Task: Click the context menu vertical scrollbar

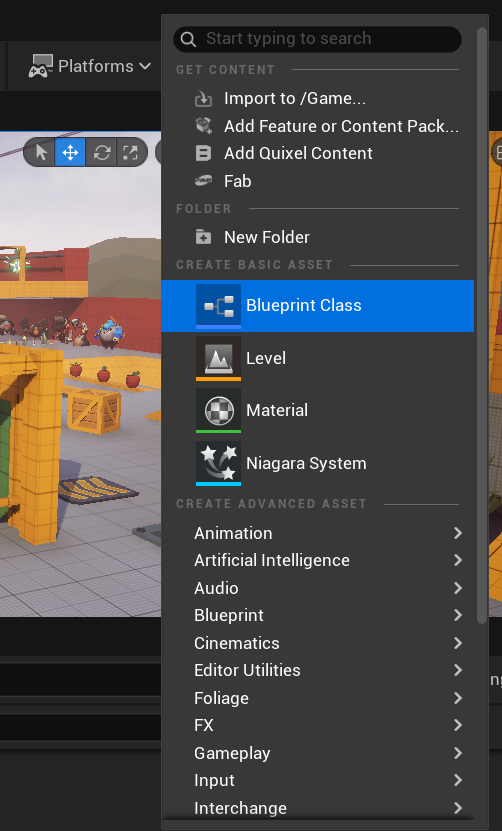Action: (x=481, y=326)
